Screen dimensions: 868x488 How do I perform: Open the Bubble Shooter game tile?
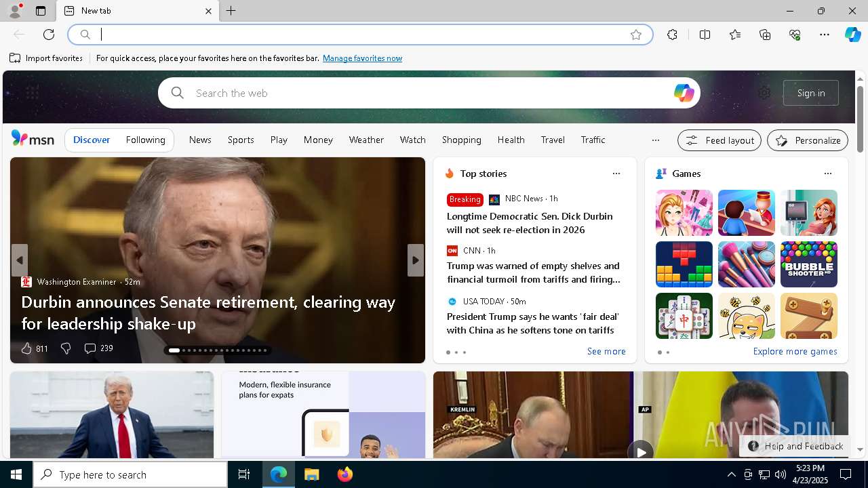(x=808, y=264)
